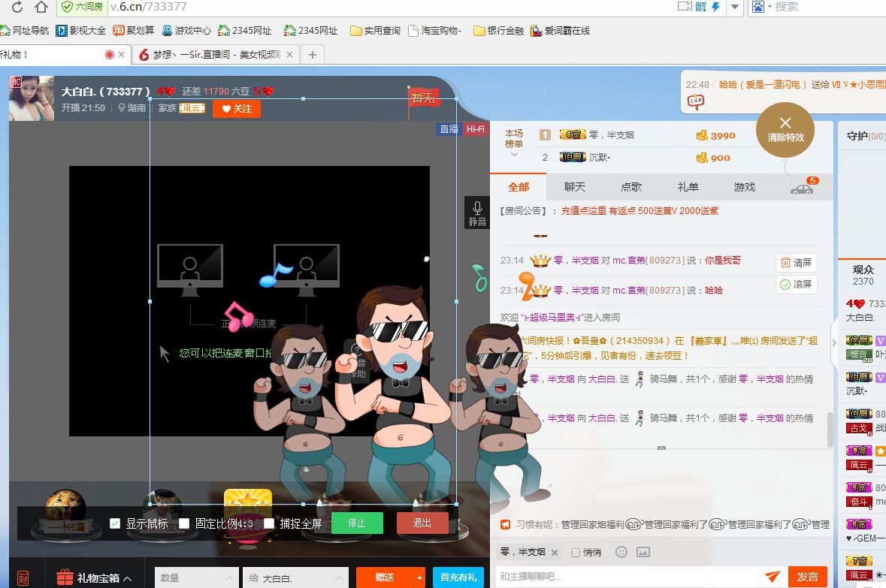Click the orange paper plane fly-screen icon
The image size is (886, 588).
pyautogui.click(x=773, y=576)
